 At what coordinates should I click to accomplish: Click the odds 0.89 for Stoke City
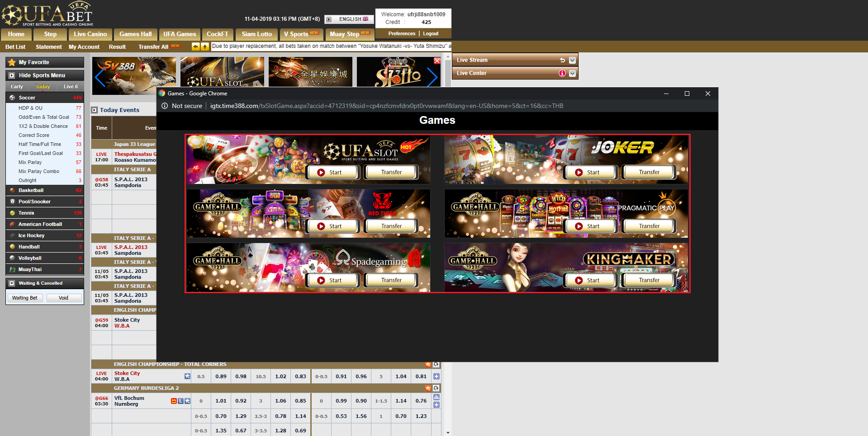coord(221,376)
